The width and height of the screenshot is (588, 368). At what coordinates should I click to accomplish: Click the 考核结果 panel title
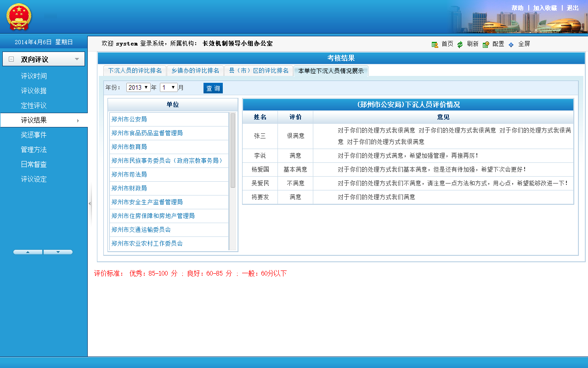pos(341,58)
